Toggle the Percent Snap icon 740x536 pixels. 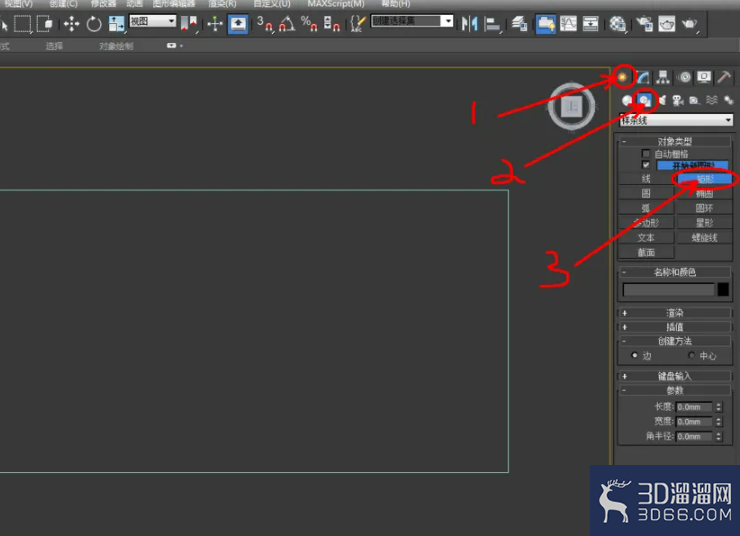click(x=309, y=24)
